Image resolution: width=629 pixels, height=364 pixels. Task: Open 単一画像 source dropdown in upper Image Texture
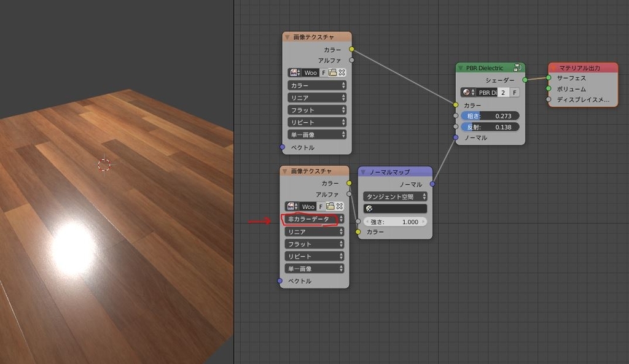coord(317,134)
